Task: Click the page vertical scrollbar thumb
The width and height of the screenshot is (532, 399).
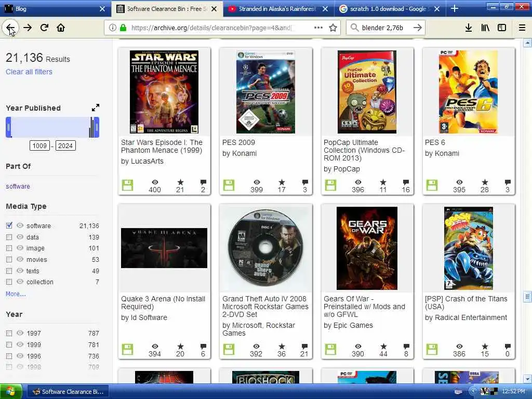Action: (527, 297)
